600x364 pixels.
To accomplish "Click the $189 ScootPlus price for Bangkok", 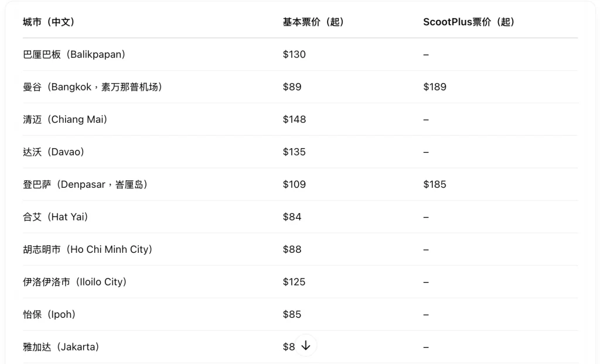I will pos(435,87).
